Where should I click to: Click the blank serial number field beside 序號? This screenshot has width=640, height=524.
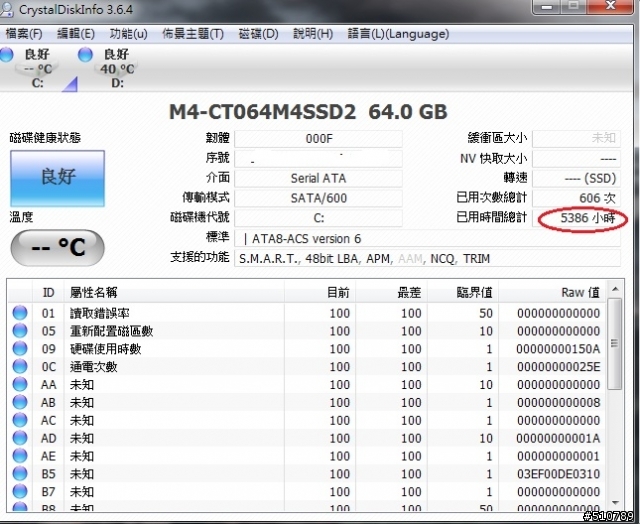coord(318,158)
